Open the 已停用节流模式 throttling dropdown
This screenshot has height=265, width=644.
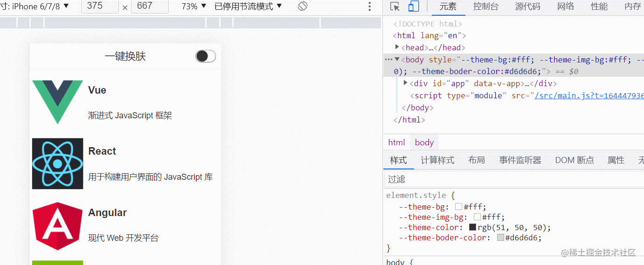248,6
